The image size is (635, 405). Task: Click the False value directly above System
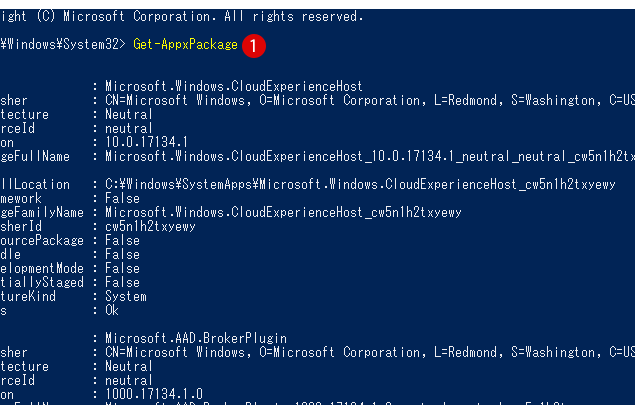tap(122, 282)
